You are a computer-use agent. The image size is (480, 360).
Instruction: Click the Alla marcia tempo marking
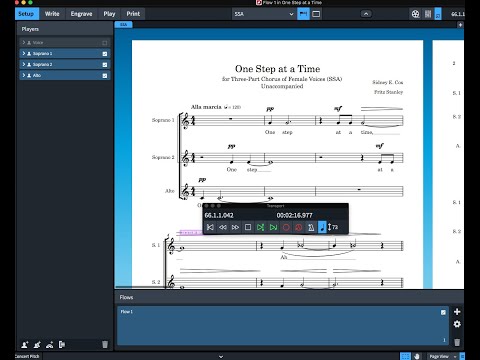pyautogui.click(x=206, y=107)
